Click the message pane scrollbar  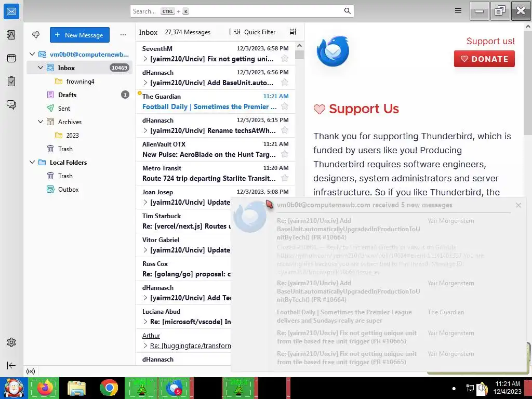point(528,83)
